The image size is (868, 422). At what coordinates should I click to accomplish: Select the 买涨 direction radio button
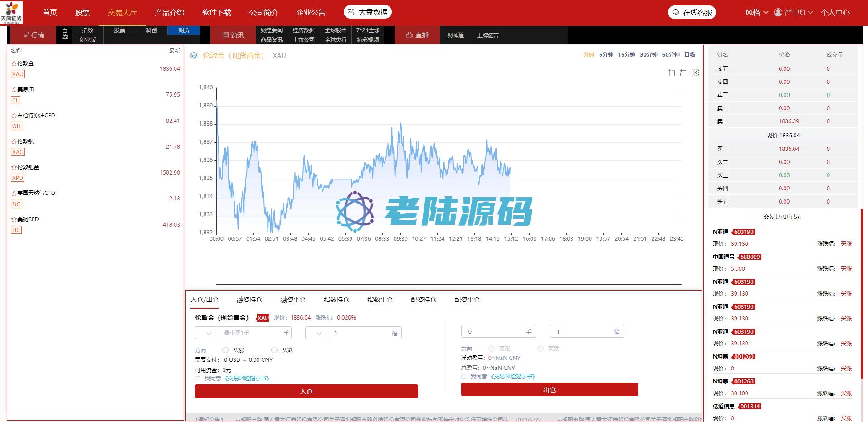click(x=225, y=350)
